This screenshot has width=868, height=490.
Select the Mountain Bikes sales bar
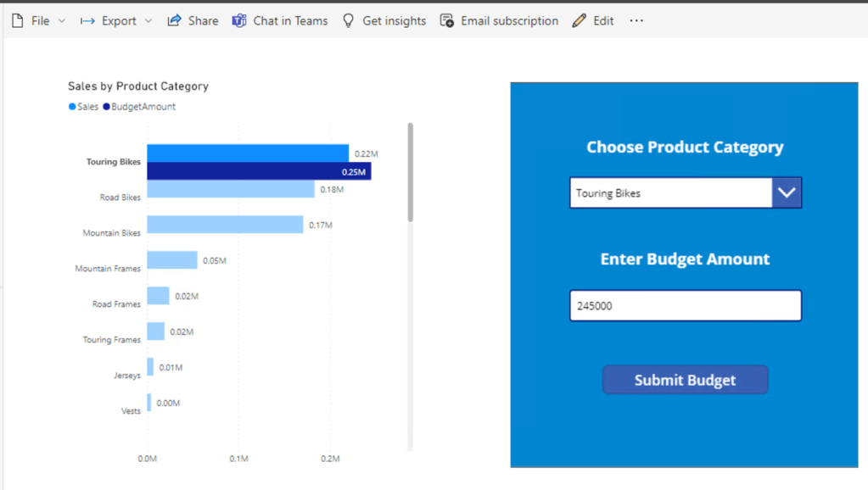(225, 225)
